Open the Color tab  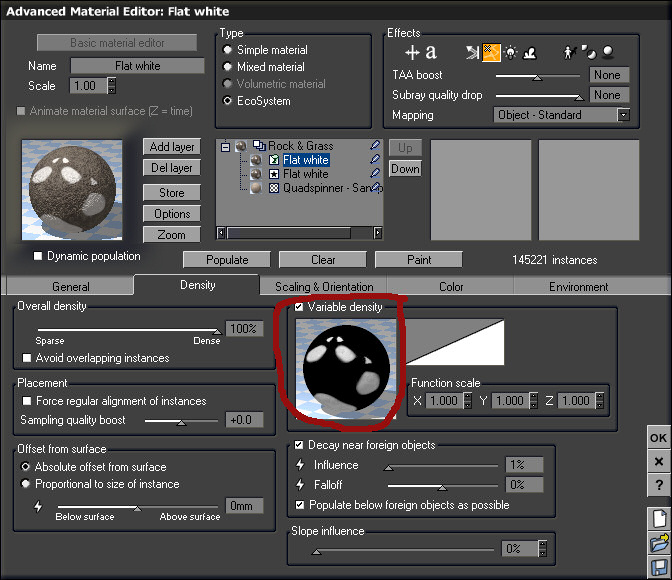click(x=450, y=286)
